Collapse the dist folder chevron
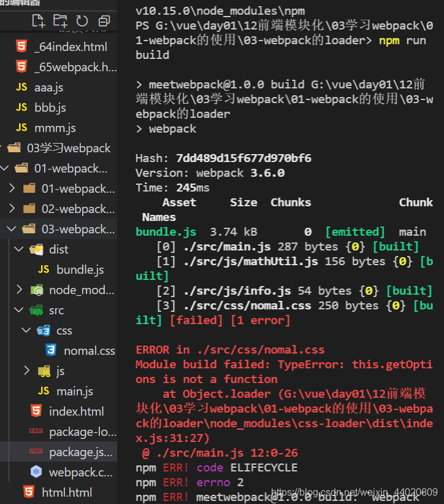 (19, 249)
